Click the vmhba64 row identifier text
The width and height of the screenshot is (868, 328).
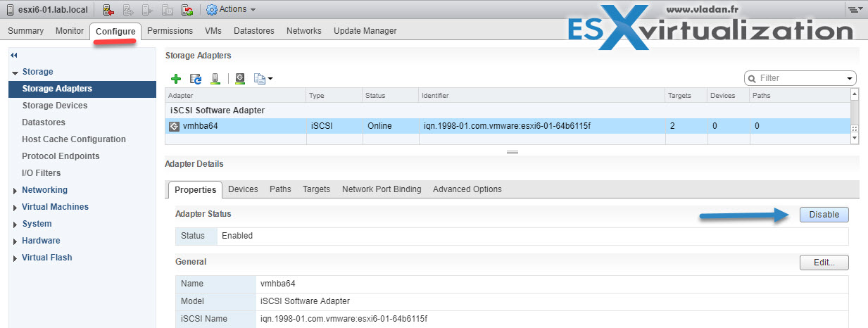pyautogui.click(x=506, y=126)
